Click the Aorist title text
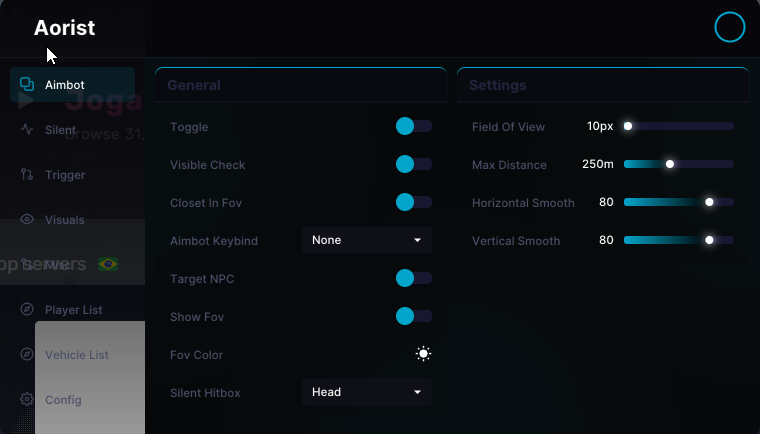Image resolution: width=760 pixels, height=434 pixels. pos(64,28)
